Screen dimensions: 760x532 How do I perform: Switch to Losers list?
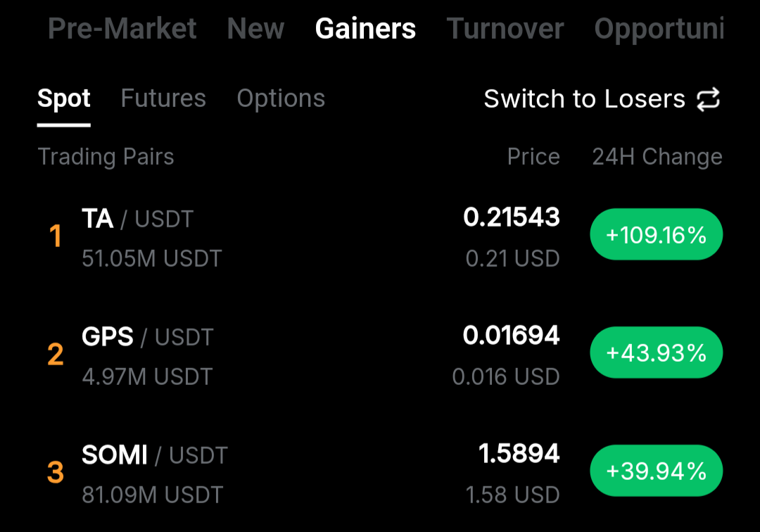[x=584, y=99]
